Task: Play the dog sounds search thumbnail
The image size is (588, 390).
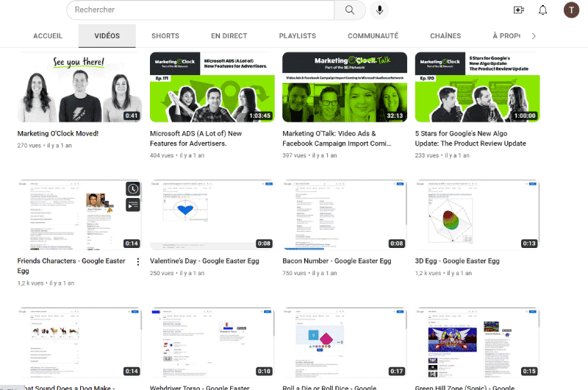Action: click(79, 342)
